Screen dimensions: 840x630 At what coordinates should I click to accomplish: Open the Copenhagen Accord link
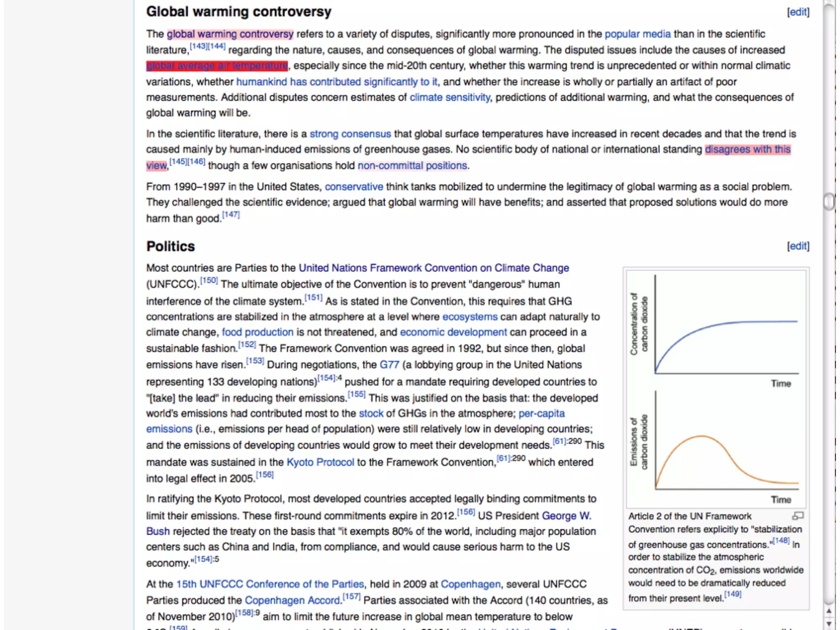(x=292, y=600)
